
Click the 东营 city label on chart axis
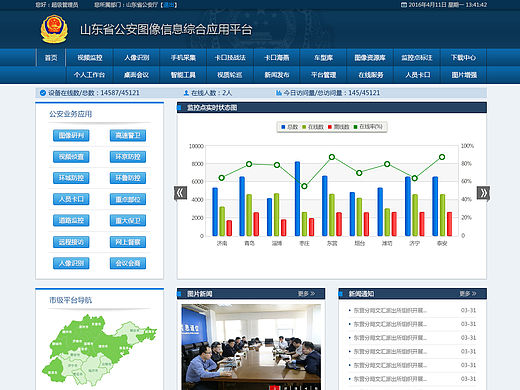coord(332,244)
